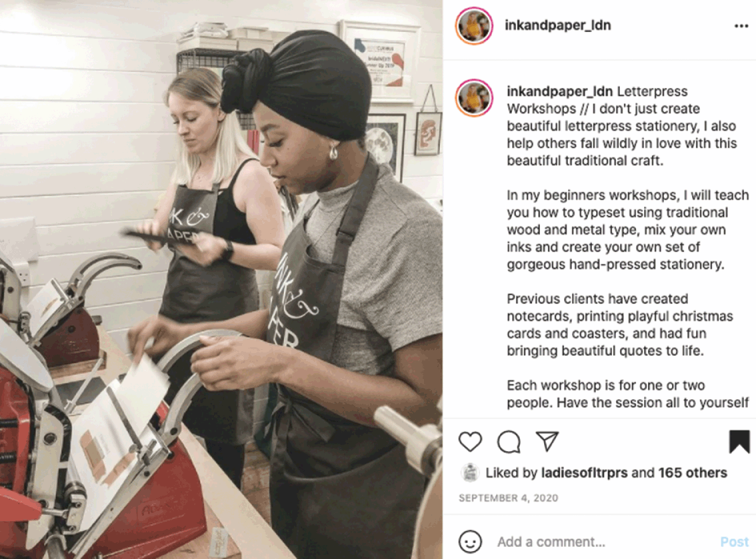Image resolution: width=756 pixels, height=559 pixels.
Task: View the list of 165 others who liked
Action: point(693,473)
